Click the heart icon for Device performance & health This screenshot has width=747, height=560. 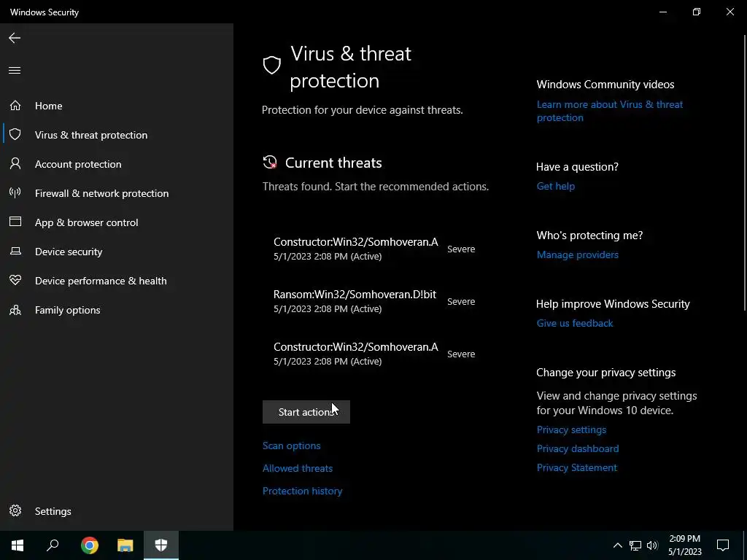click(15, 280)
